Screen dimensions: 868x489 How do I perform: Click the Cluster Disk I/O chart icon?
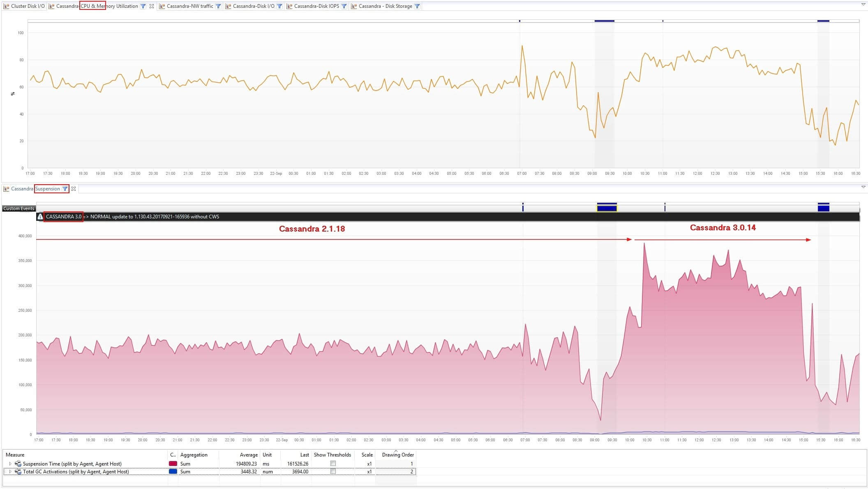[x=6, y=6]
